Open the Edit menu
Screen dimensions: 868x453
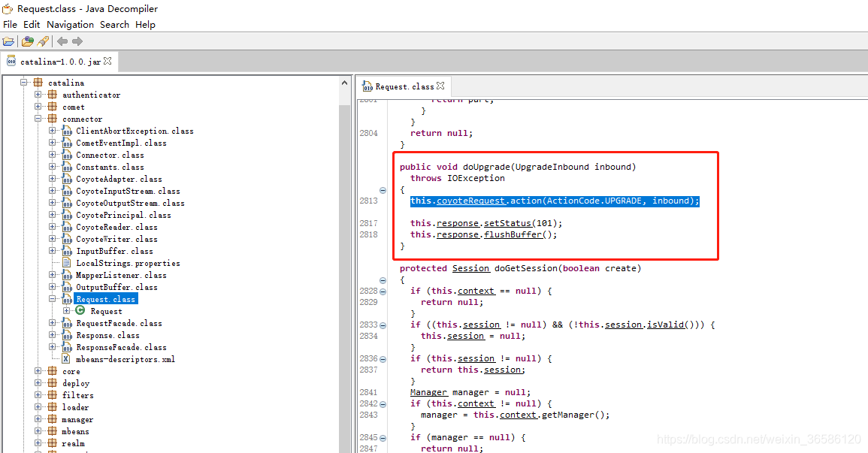[32, 24]
